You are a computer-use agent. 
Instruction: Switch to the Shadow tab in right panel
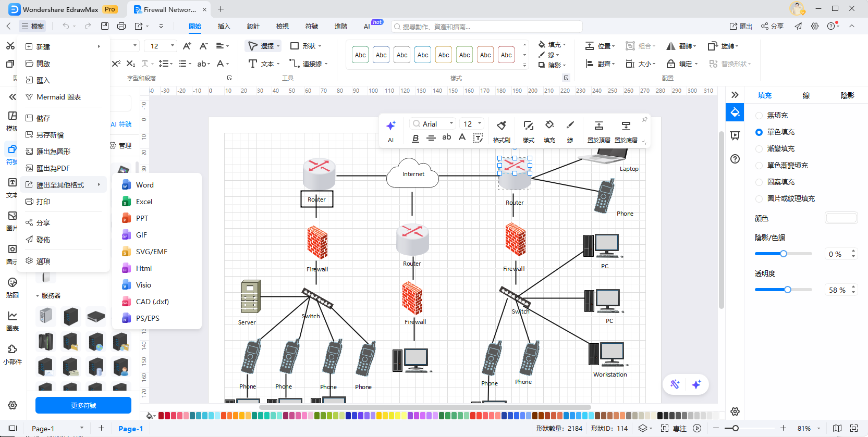pyautogui.click(x=847, y=95)
